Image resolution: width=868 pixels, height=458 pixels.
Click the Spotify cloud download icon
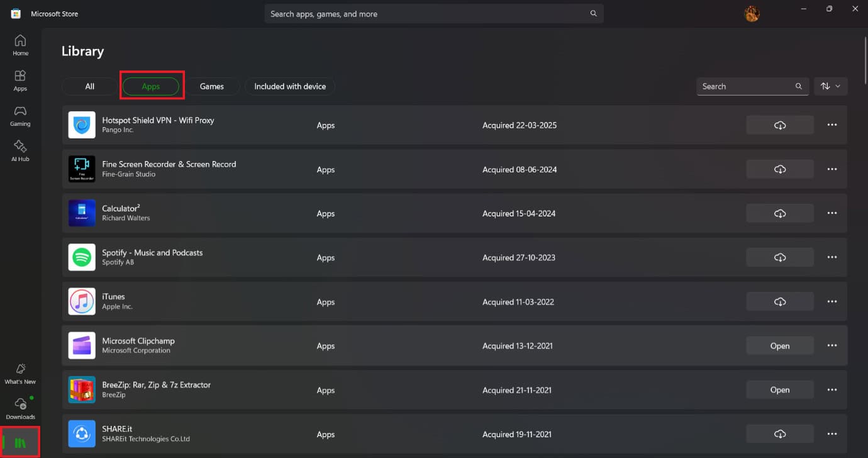779,257
